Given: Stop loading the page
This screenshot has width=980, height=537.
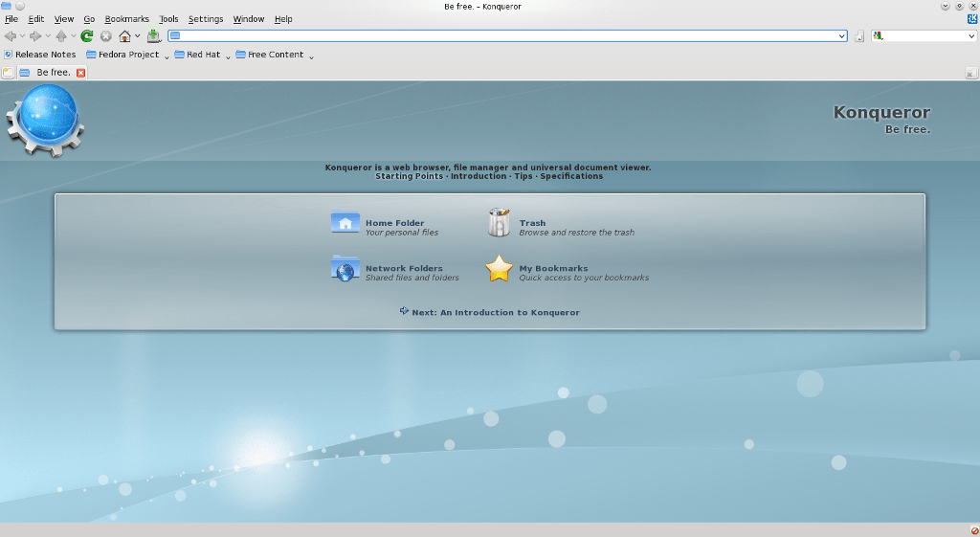Looking at the screenshot, I should click(x=106, y=36).
